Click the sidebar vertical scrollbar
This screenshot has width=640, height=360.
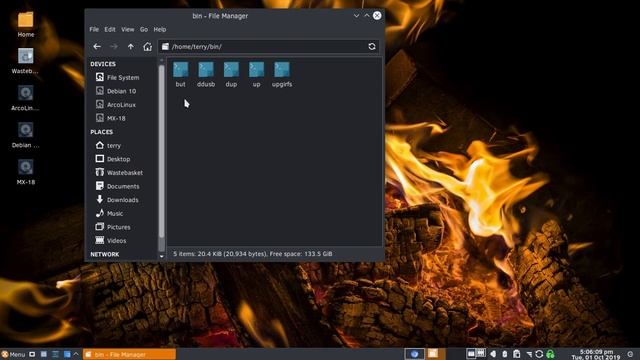tap(162, 151)
